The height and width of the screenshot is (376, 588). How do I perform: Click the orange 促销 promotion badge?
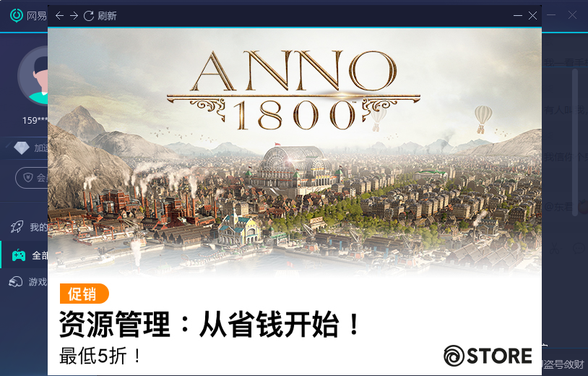[x=84, y=294]
